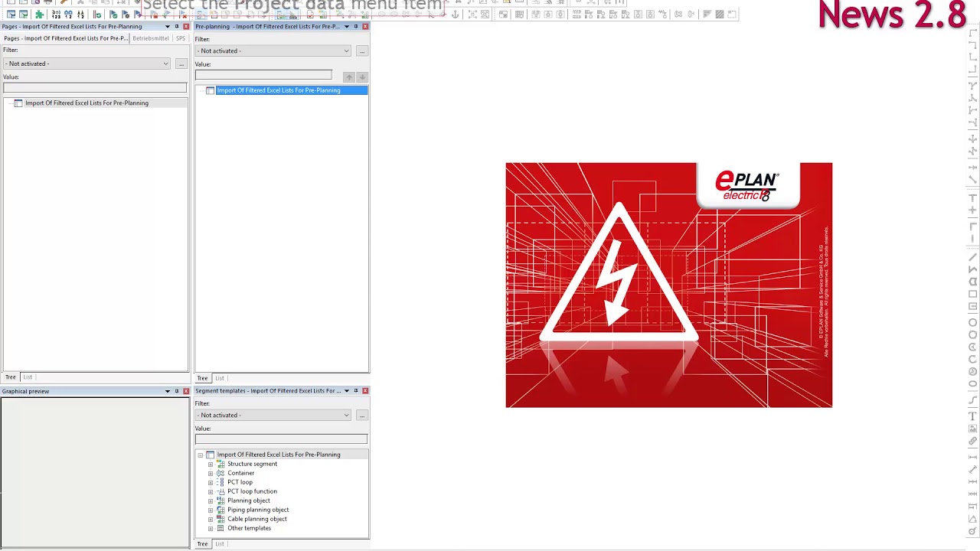Switch to the Betriebsmittel tab
This screenshot has height=551, width=980.
151,38
